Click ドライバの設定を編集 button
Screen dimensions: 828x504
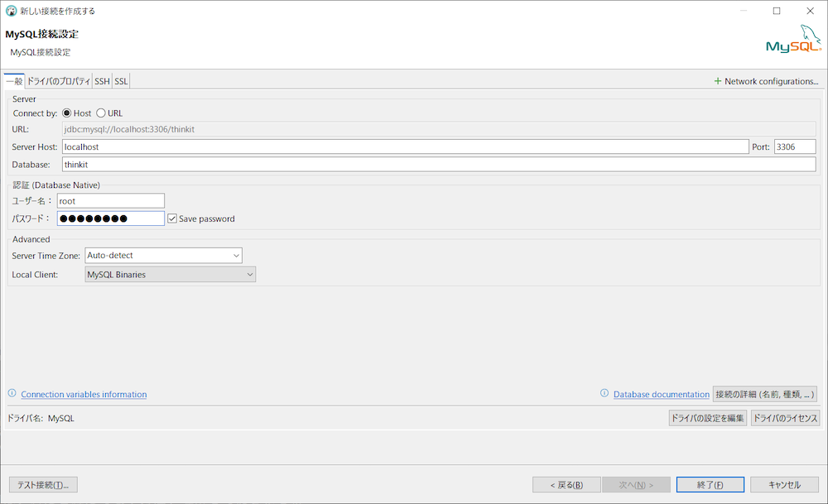[708, 418]
